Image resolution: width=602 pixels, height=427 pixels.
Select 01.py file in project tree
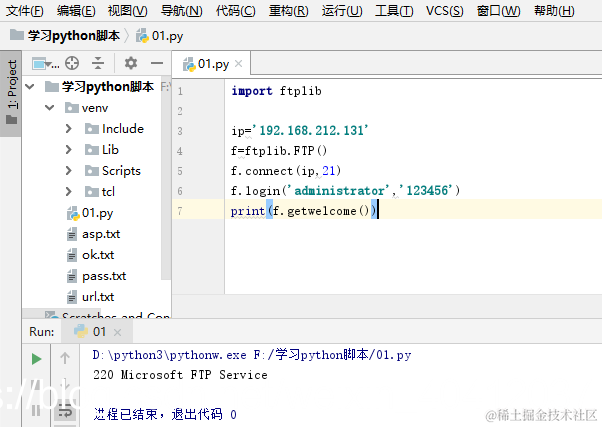(90, 213)
